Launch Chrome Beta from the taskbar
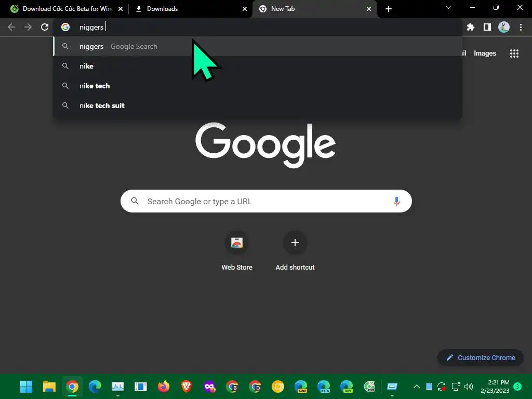Viewport: 532px width, 399px height. point(232,387)
